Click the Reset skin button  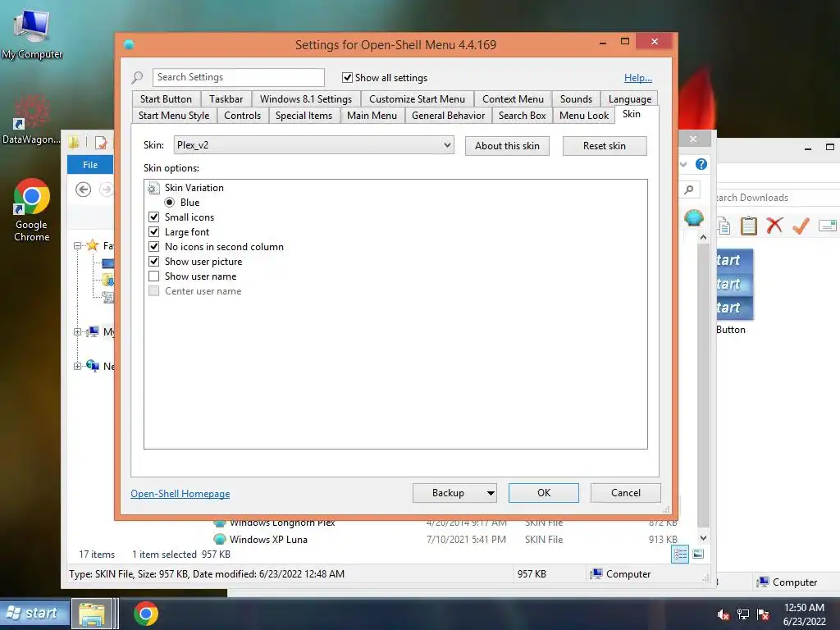tap(605, 146)
